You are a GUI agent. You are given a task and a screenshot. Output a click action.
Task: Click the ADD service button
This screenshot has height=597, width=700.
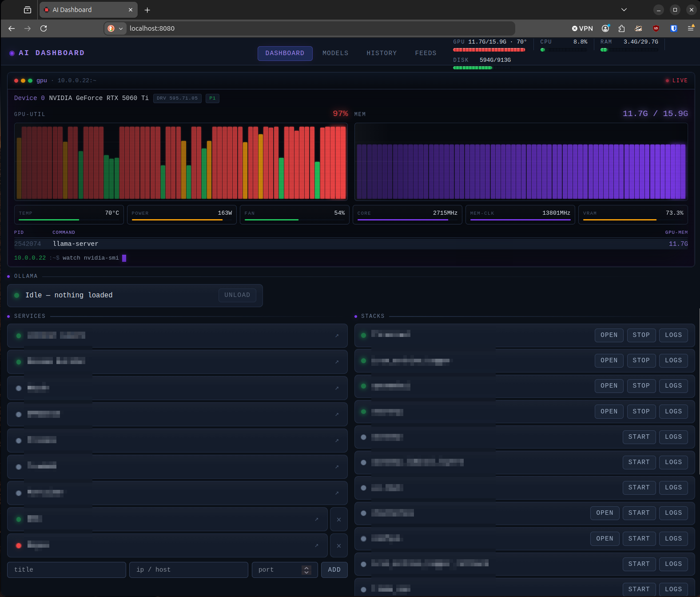(x=334, y=570)
